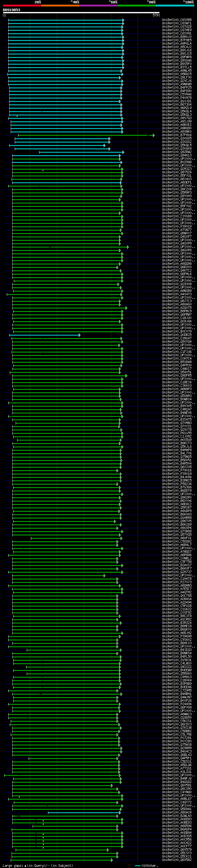This screenshot has height=868, width=197.
Task: Click the green ~80% identity legend segment
Action: (137, 6)
